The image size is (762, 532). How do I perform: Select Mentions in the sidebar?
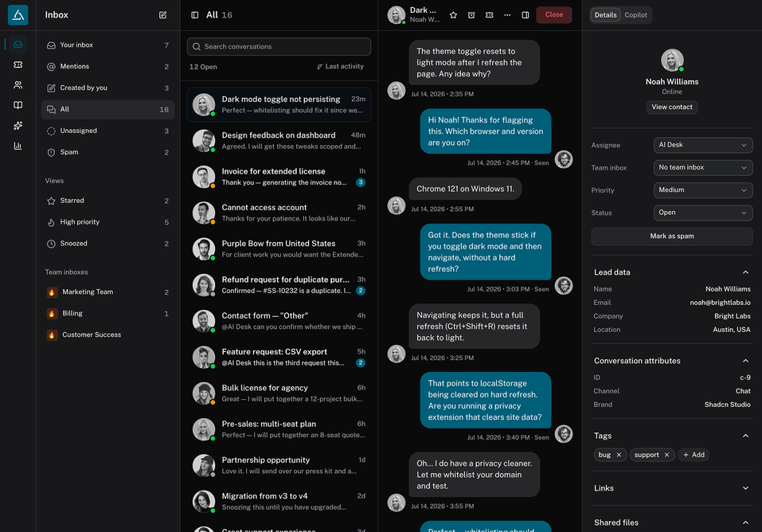[x=107, y=66]
